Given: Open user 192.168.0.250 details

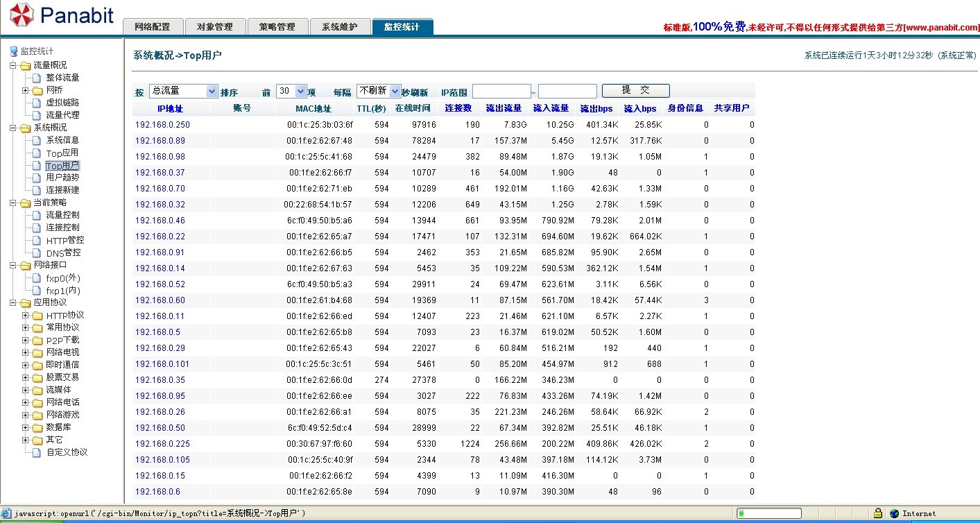Looking at the screenshot, I should pos(162,125).
